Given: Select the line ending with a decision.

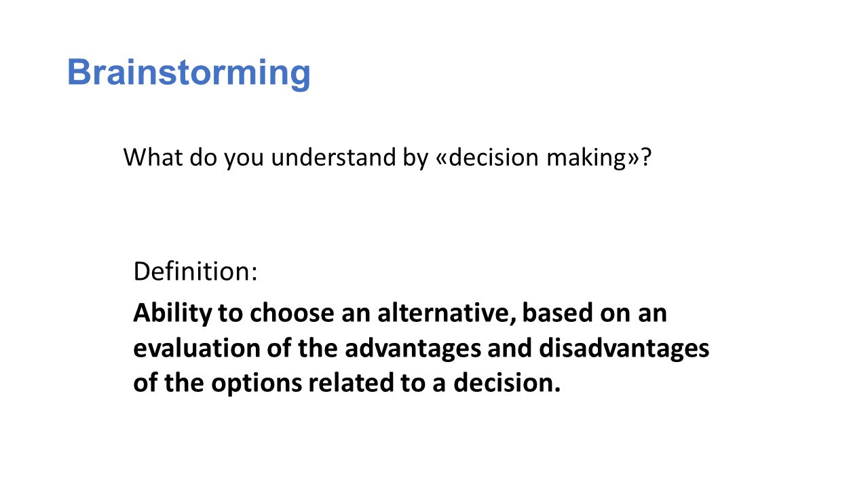Looking at the screenshot, I should tap(347, 383).
